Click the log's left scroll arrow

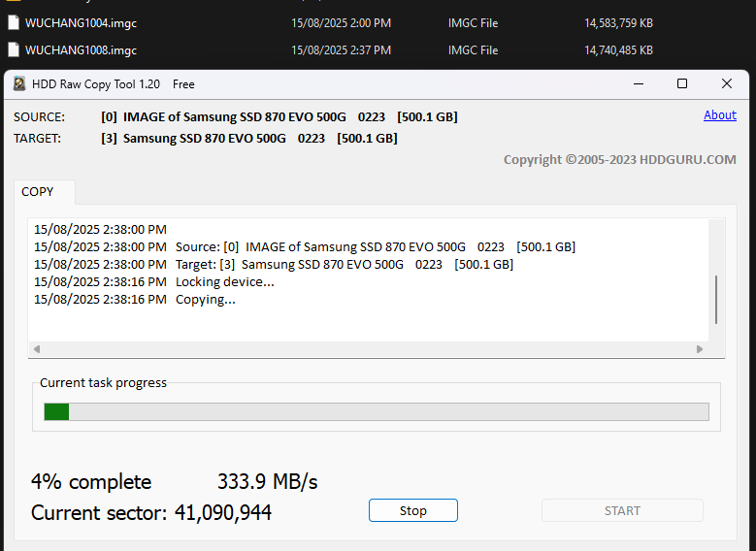(37, 349)
